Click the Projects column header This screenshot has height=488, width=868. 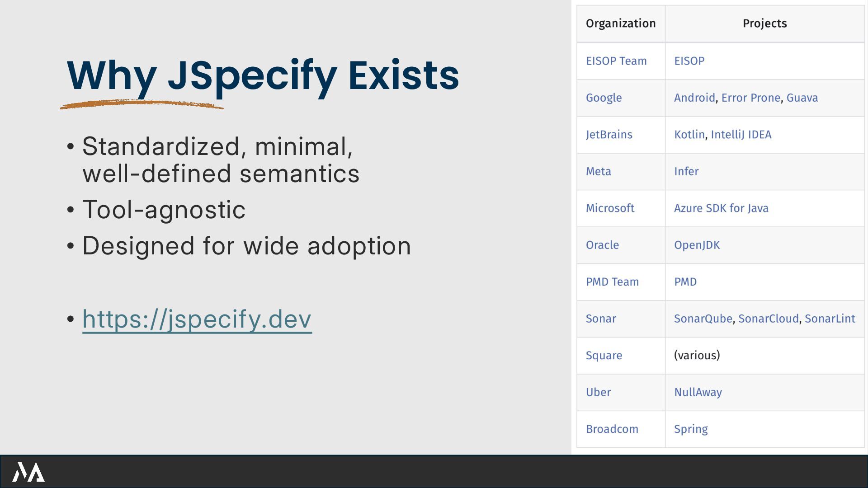click(x=764, y=23)
